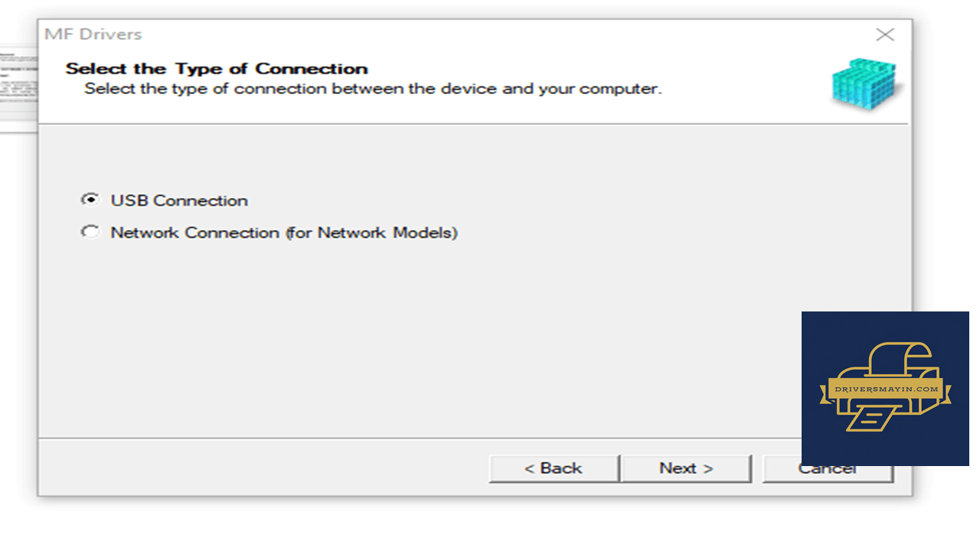This screenshot has width=980, height=551.
Task: Click the ribbon end right of DRIVERSMAYIN banner
Action: pyautogui.click(x=946, y=395)
